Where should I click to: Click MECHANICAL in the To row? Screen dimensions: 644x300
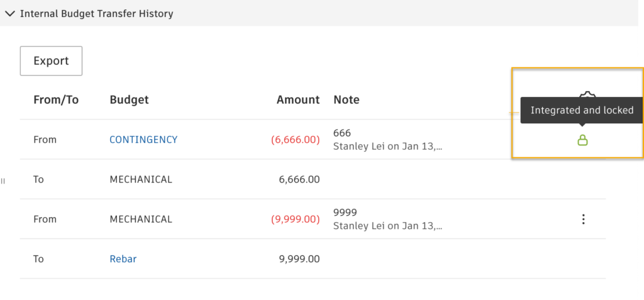point(141,180)
